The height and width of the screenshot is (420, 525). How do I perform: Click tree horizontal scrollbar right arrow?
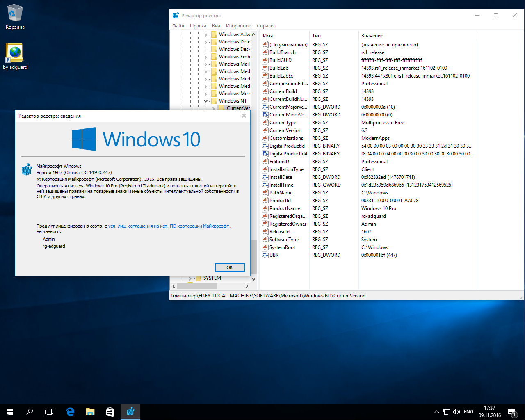pyautogui.click(x=247, y=286)
